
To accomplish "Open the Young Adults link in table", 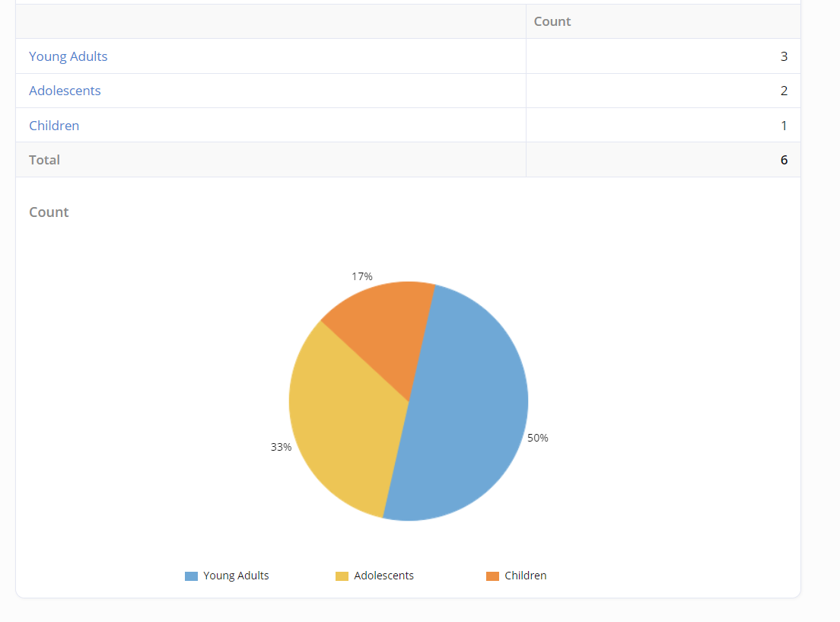I will click(68, 56).
